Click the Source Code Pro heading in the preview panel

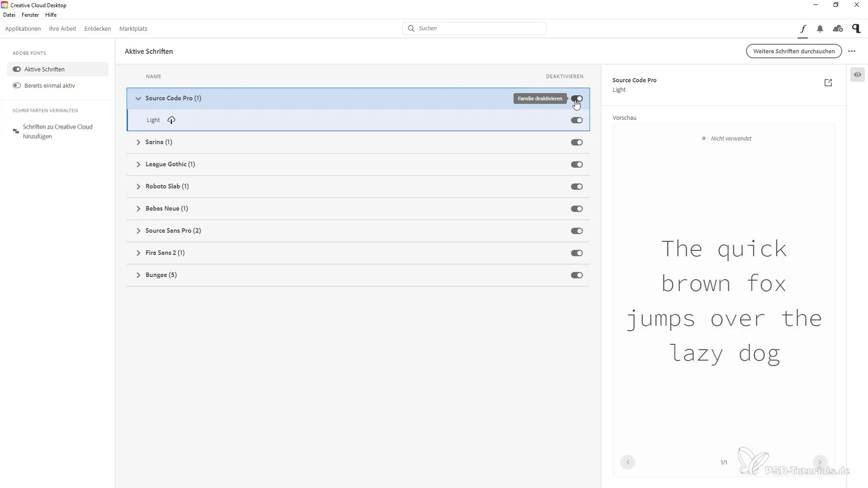(x=634, y=80)
